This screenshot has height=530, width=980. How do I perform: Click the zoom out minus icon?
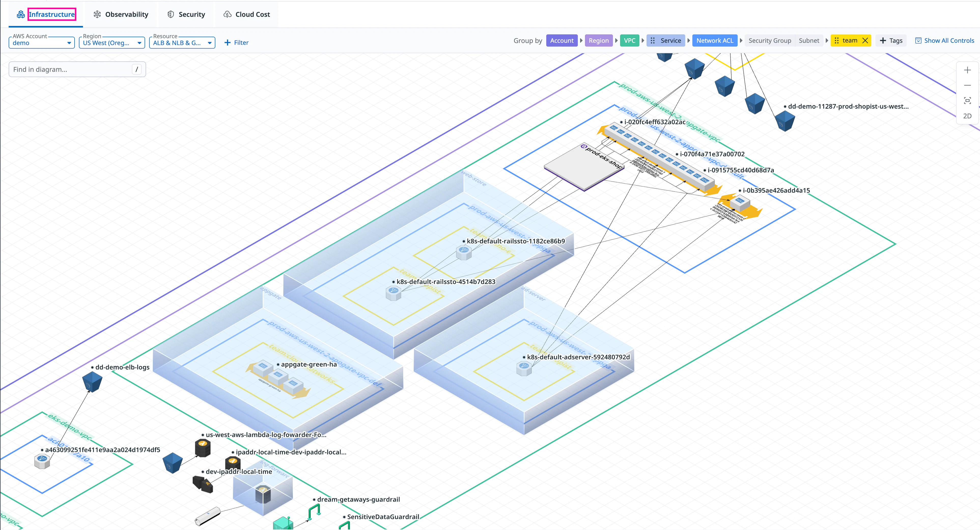967,85
